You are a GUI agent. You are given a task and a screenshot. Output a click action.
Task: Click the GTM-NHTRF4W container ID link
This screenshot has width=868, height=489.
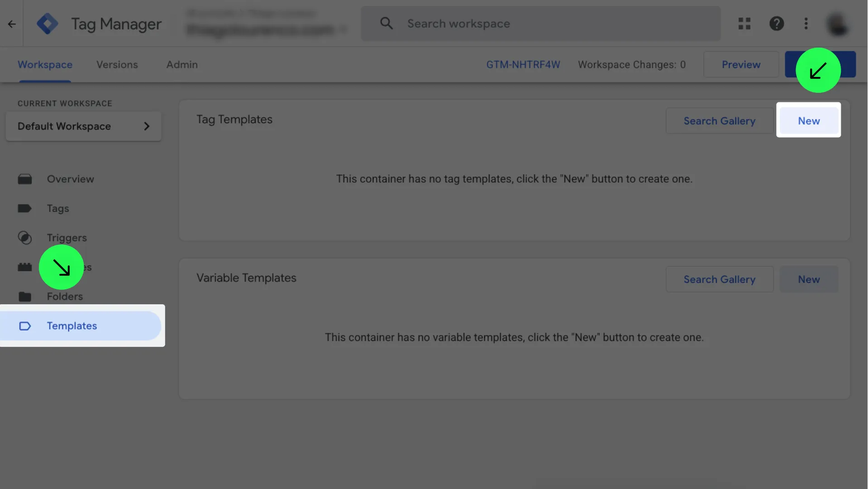[523, 65]
